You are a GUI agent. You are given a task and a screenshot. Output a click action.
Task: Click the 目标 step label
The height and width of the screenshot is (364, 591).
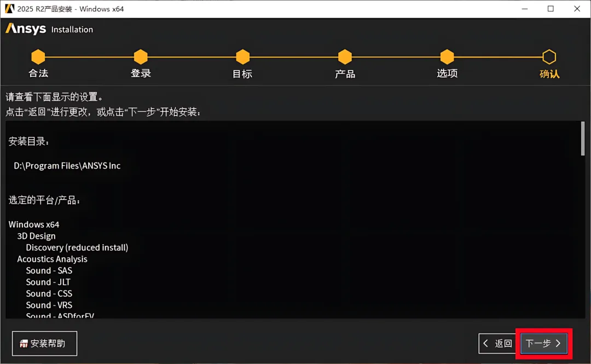click(x=242, y=74)
